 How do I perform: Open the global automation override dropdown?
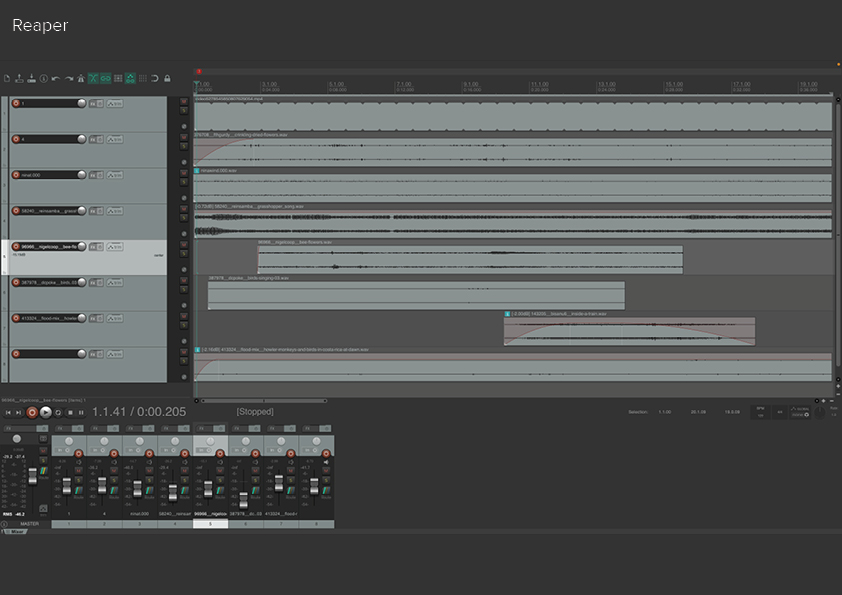800,411
